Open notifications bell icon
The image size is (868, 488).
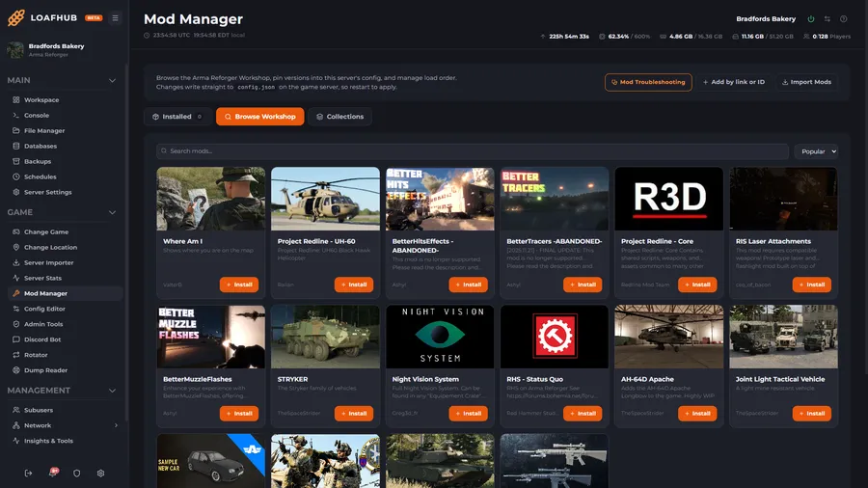point(53,474)
